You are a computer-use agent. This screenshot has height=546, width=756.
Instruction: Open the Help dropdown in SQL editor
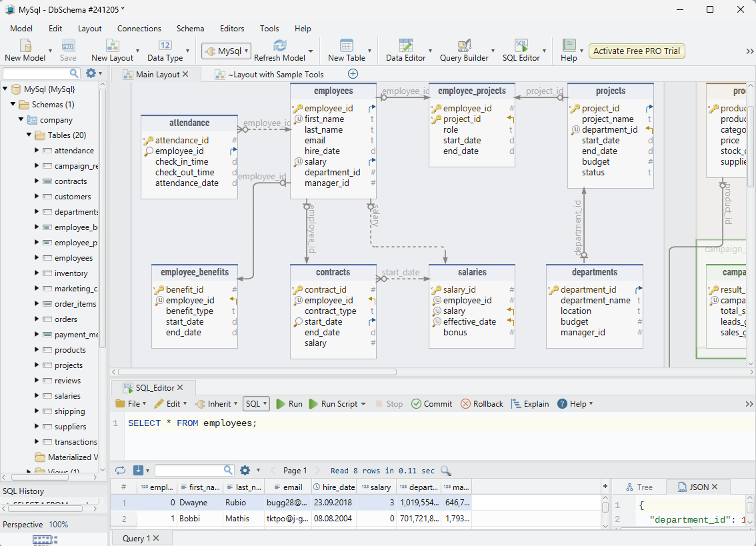tap(575, 404)
